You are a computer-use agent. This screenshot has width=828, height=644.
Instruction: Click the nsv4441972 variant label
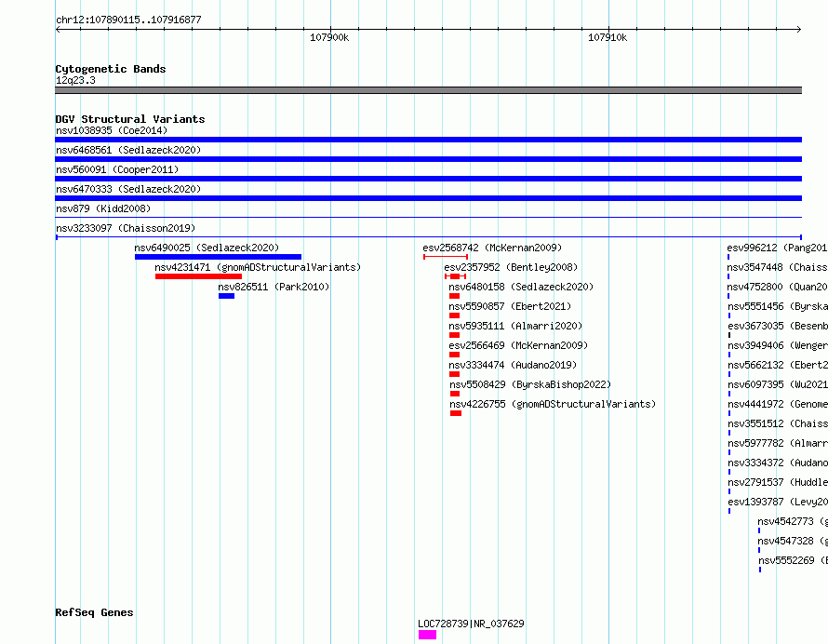778,404
